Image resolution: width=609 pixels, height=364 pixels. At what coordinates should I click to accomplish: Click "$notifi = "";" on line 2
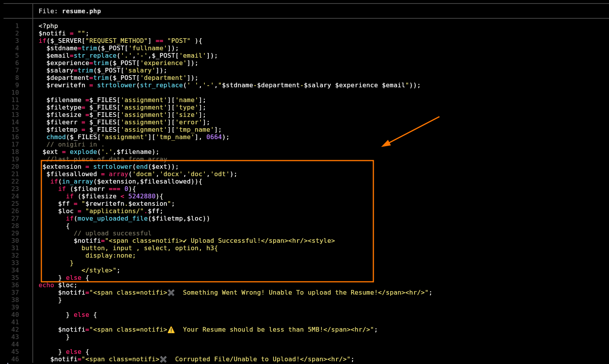[x=64, y=34]
